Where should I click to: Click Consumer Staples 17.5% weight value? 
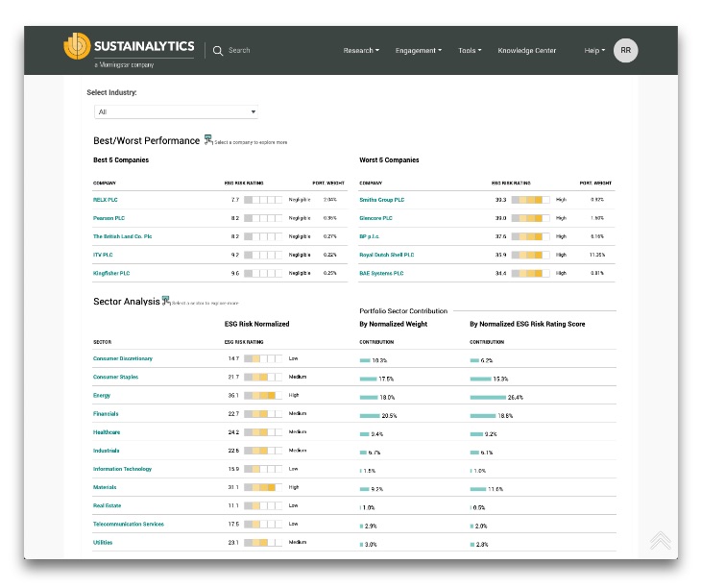coord(386,380)
